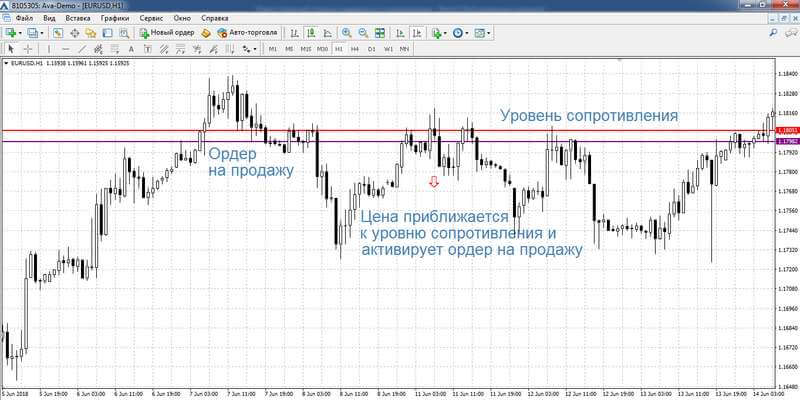The image size is (800, 400).
Task: Click the application logo icon in title bar
Action: pos(7,6)
